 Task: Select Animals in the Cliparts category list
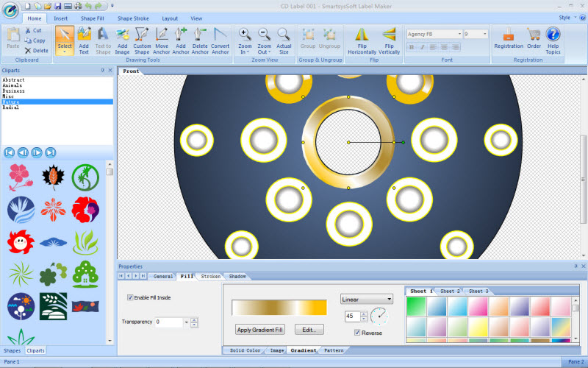point(12,85)
